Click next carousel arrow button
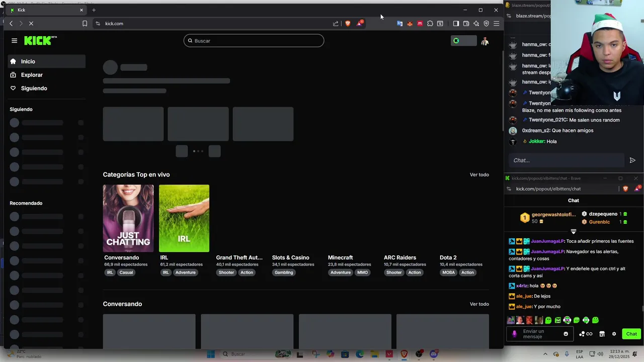Image resolution: width=644 pixels, height=362 pixels. (x=215, y=151)
